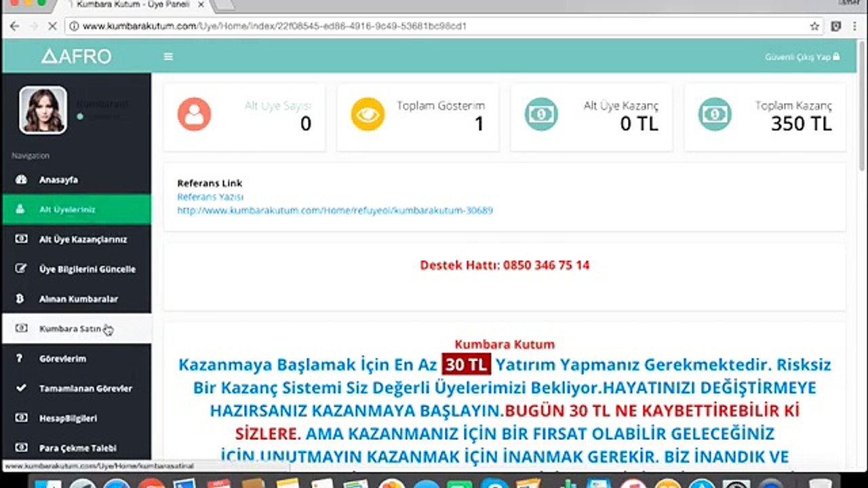The height and width of the screenshot is (488, 868).
Task: Click the Alt Üyeleriniz person icon
Action: coord(21,209)
